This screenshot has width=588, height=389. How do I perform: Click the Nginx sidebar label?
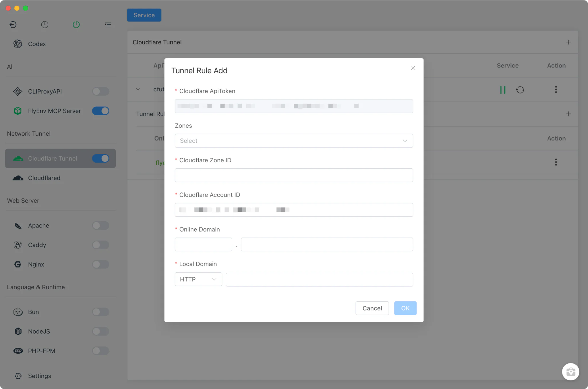point(36,264)
